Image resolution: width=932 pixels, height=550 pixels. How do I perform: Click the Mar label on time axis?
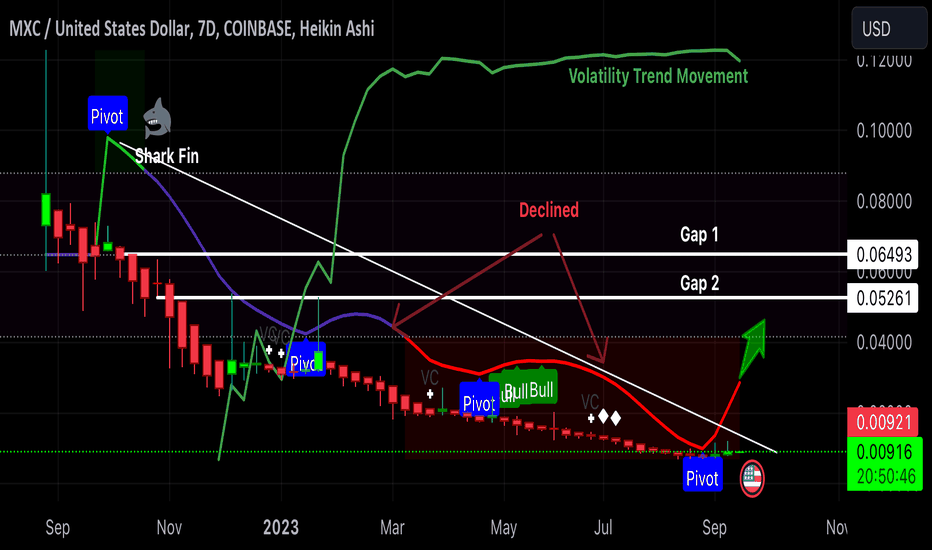392,527
